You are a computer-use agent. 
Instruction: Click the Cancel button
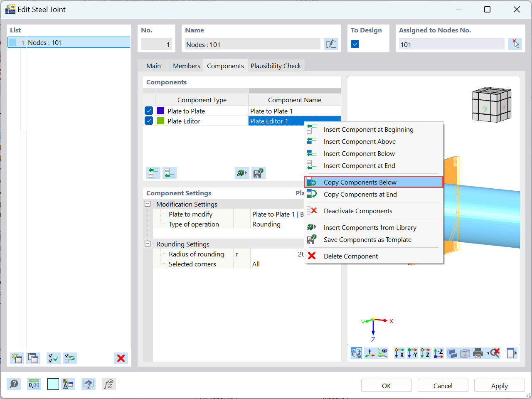443,386
